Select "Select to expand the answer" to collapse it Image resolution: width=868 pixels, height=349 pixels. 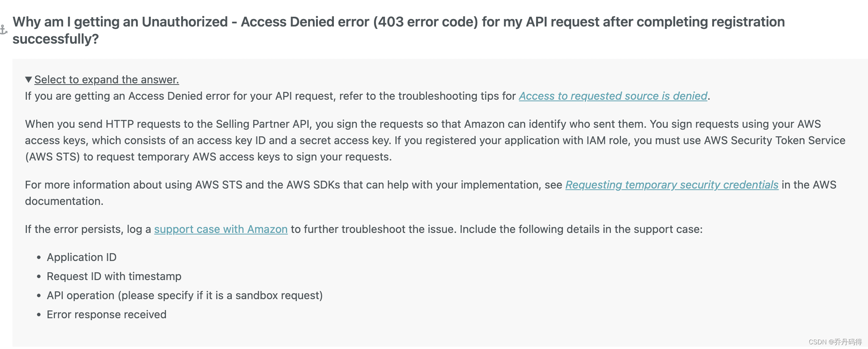[107, 79]
